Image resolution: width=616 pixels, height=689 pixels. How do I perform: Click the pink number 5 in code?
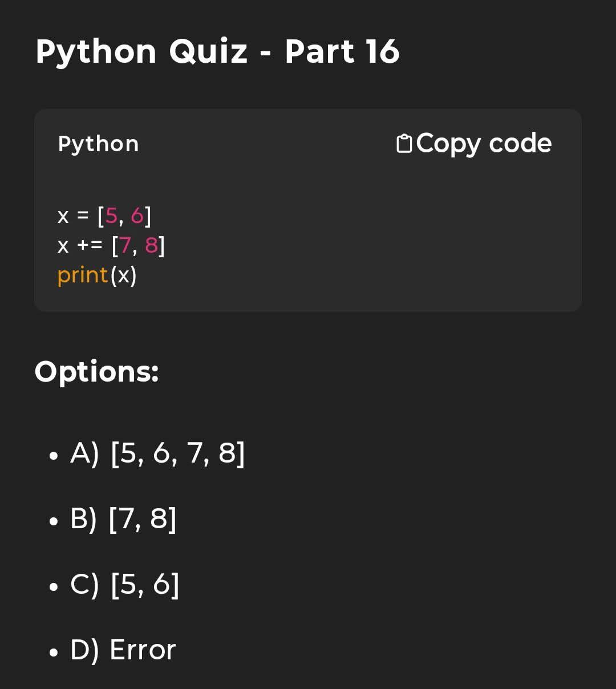click(x=111, y=216)
